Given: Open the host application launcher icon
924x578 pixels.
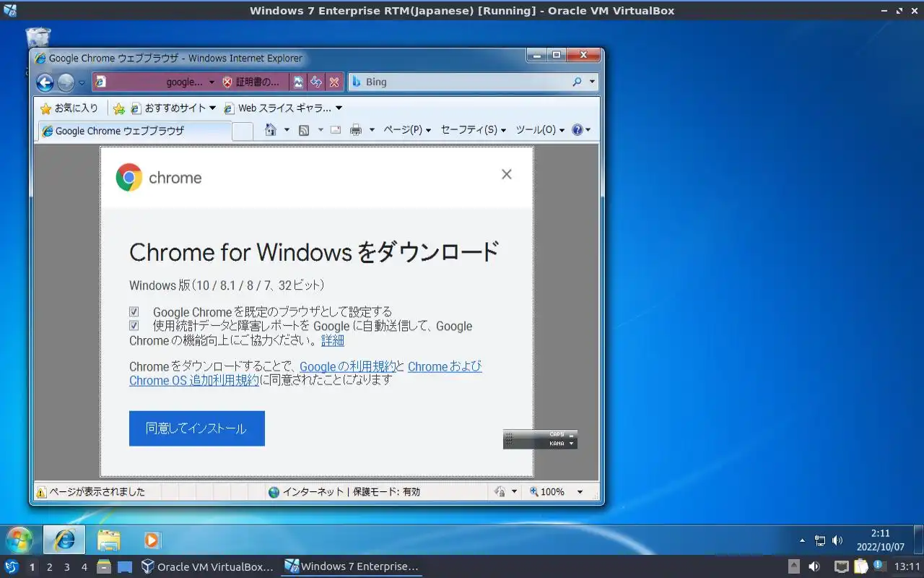Looking at the screenshot, I should [11, 566].
